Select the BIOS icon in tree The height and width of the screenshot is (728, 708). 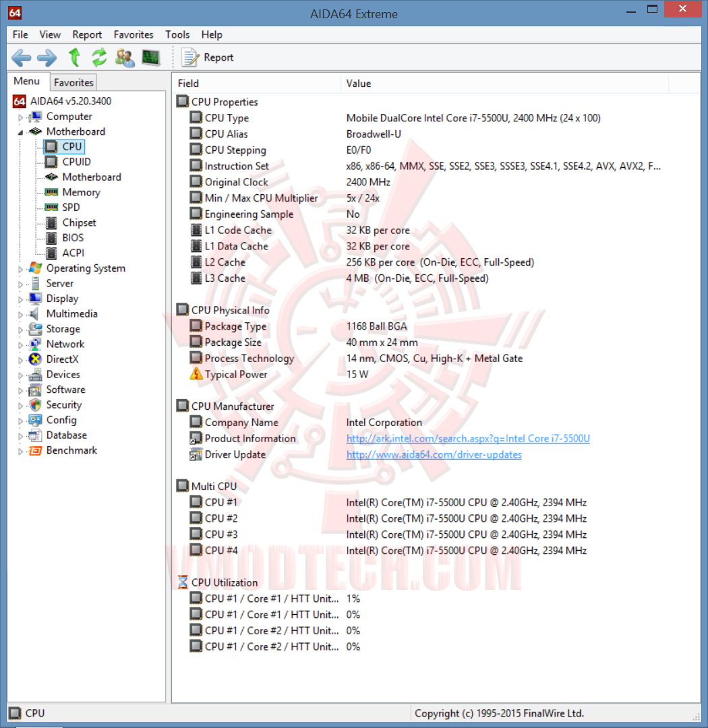point(51,238)
